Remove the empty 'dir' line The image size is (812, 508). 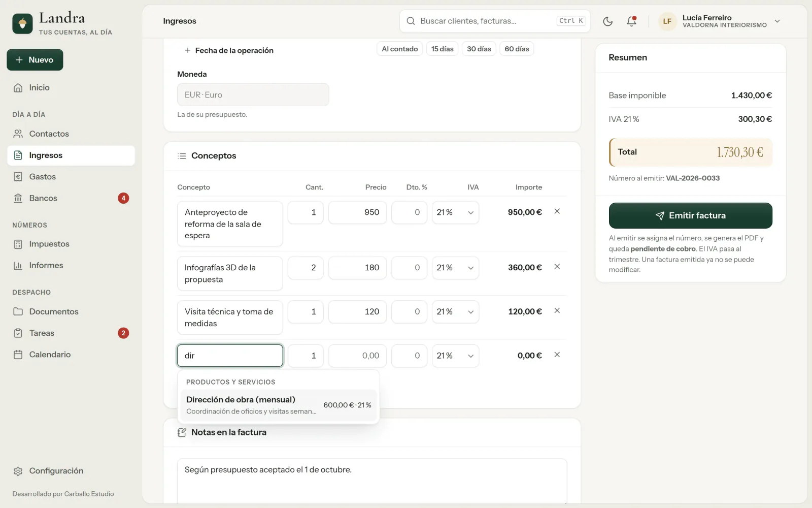pyautogui.click(x=557, y=355)
